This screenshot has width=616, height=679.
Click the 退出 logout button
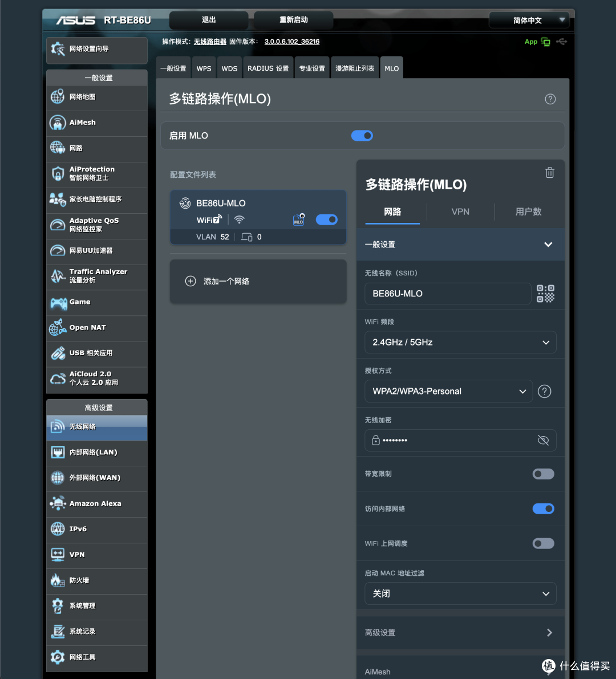pos(209,20)
